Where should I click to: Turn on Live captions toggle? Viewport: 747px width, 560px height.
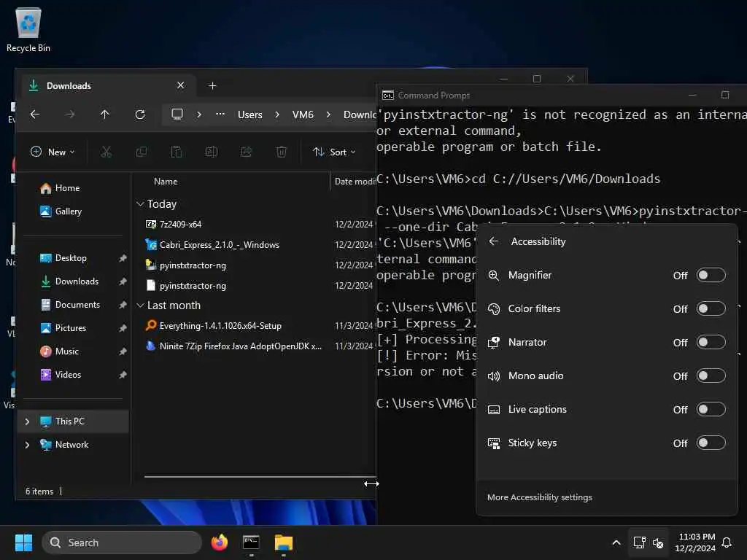[711, 410]
